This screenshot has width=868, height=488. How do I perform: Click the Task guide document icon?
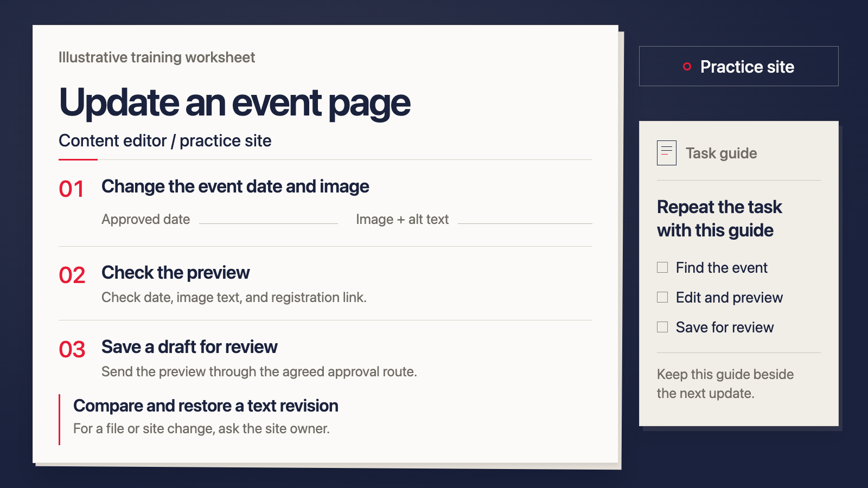(667, 153)
